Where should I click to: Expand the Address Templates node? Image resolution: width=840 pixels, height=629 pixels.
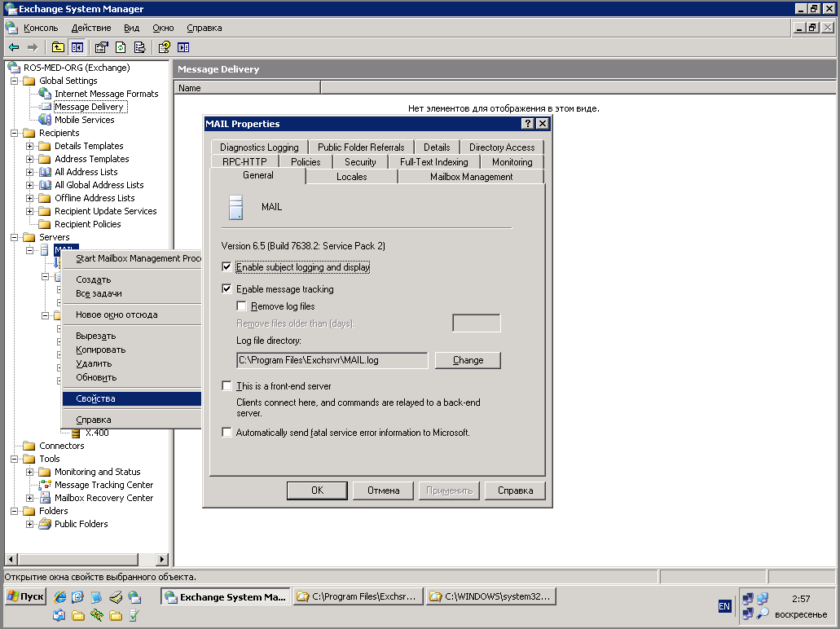point(30,159)
